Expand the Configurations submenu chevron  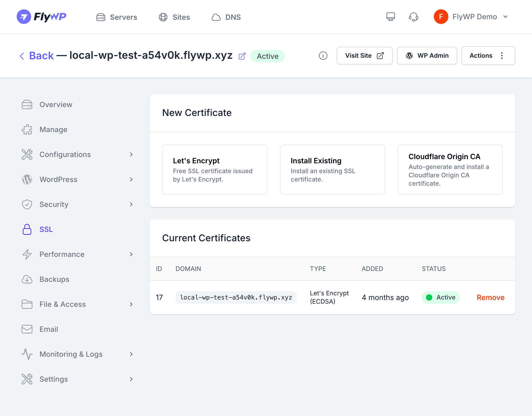pyautogui.click(x=131, y=154)
